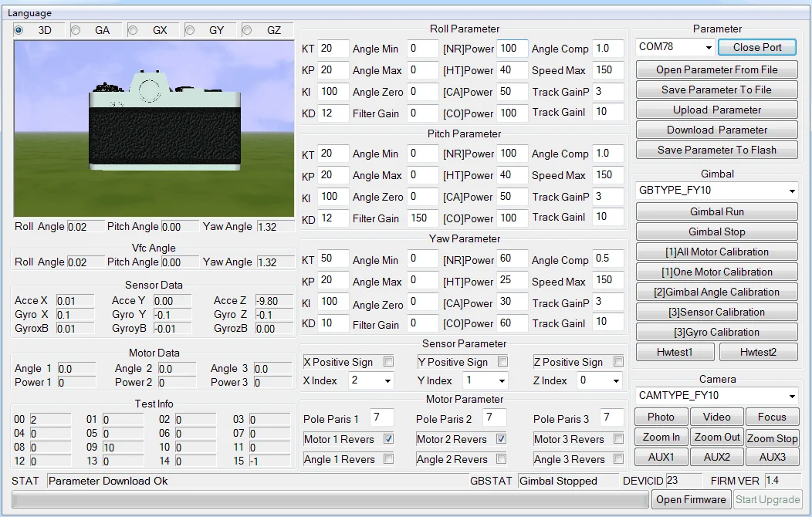This screenshot has height=517, width=812.
Task: Click the Pole Paris 1 field
Action: (382, 417)
